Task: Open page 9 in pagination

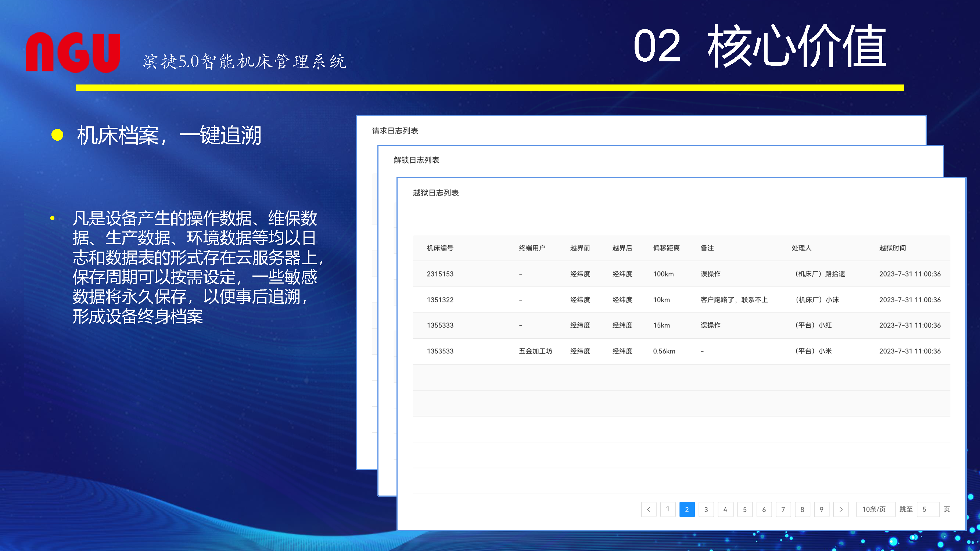Action: pyautogui.click(x=822, y=509)
